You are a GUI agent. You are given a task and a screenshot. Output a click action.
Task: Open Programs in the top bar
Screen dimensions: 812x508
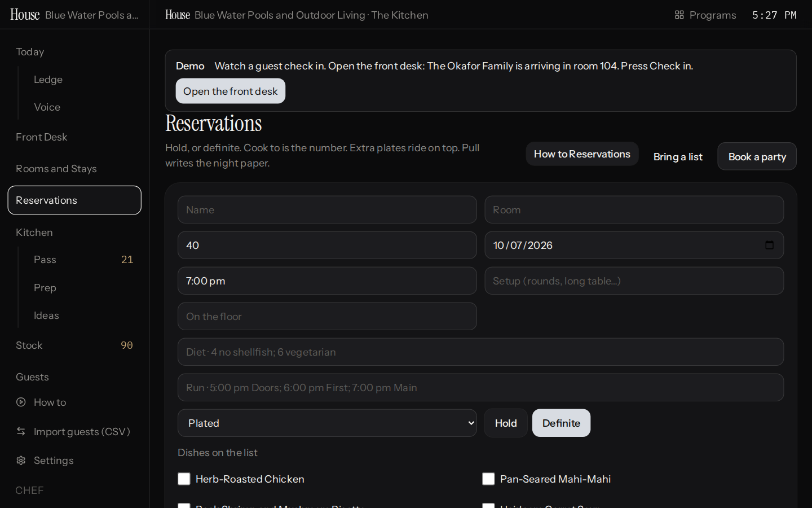coord(705,15)
